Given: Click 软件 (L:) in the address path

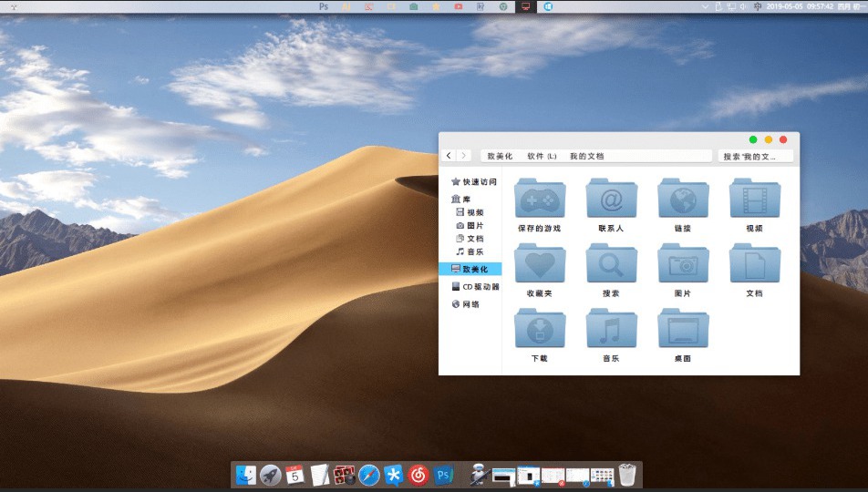Looking at the screenshot, I should click(542, 157).
